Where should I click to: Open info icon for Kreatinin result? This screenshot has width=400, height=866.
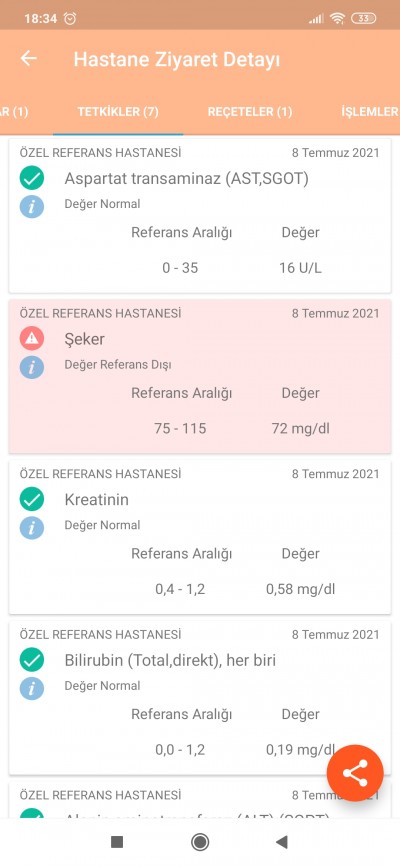(x=32, y=527)
